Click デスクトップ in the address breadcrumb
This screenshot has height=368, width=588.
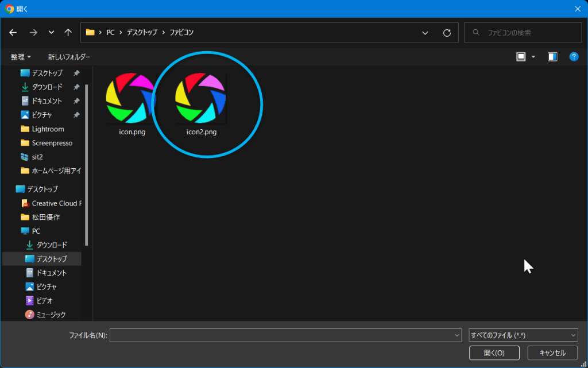point(142,33)
